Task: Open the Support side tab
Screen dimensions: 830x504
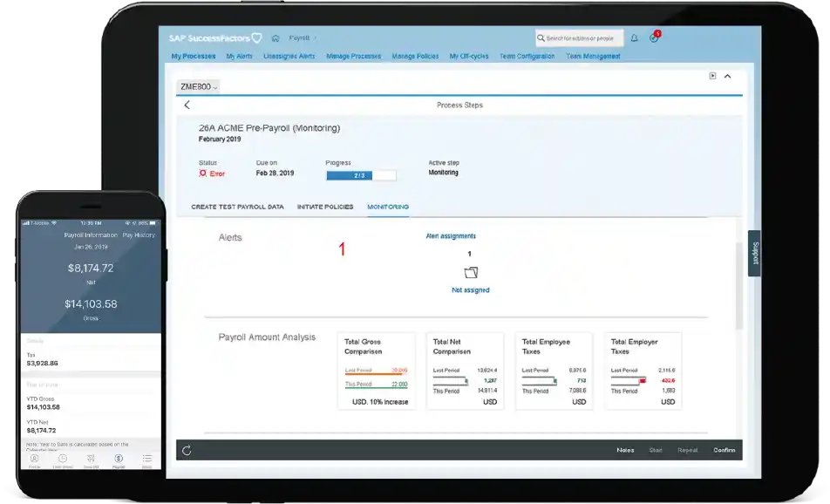Action: [754, 253]
